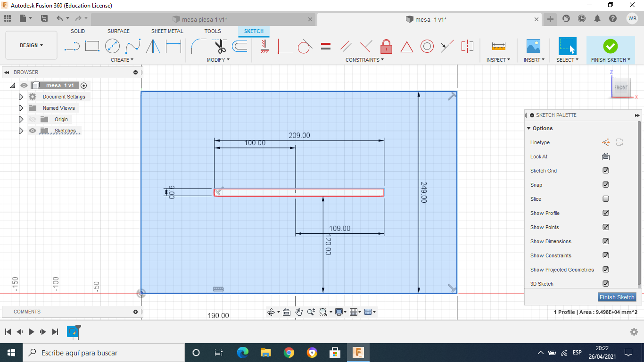Click the SKETCH ribbon tab

click(x=254, y=31)
